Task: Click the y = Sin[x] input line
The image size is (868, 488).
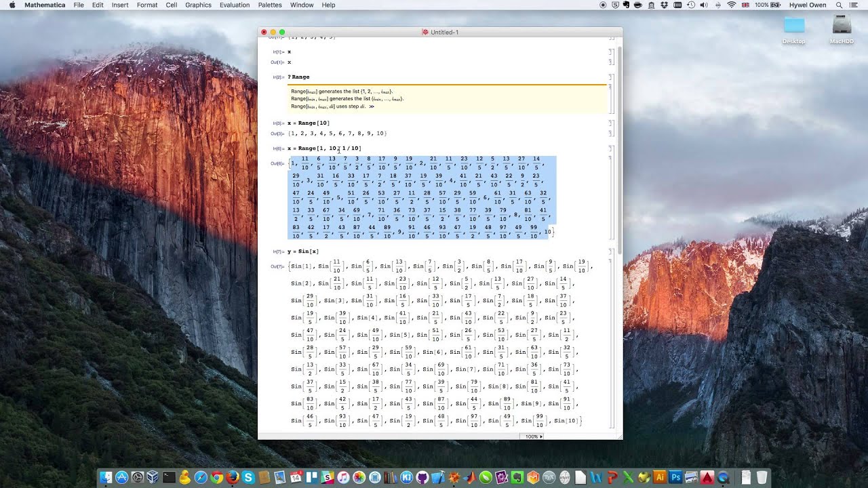Action: tap(303, 251)
